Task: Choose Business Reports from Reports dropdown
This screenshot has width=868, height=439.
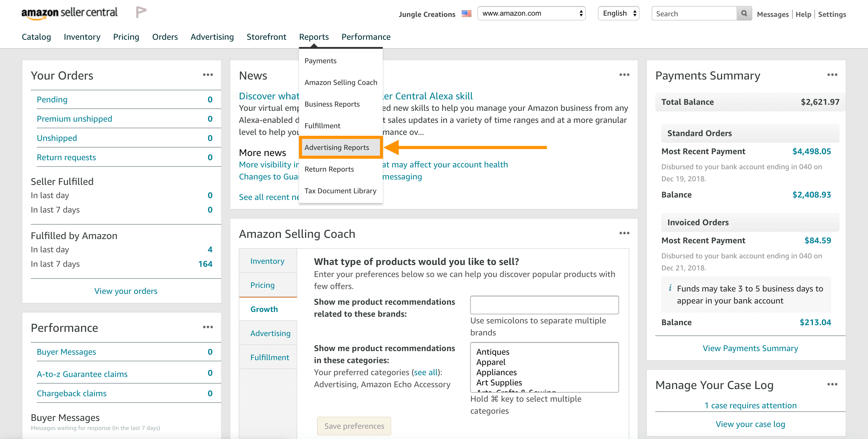Action: (341, 104)
